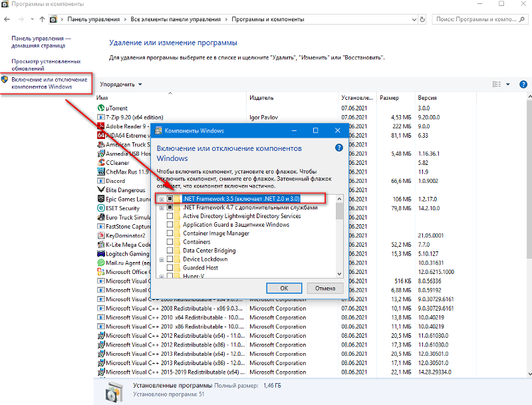The image size is (532, 405).
Task: Click the Elite Dangerous program icon
Action: click(101, 190)
